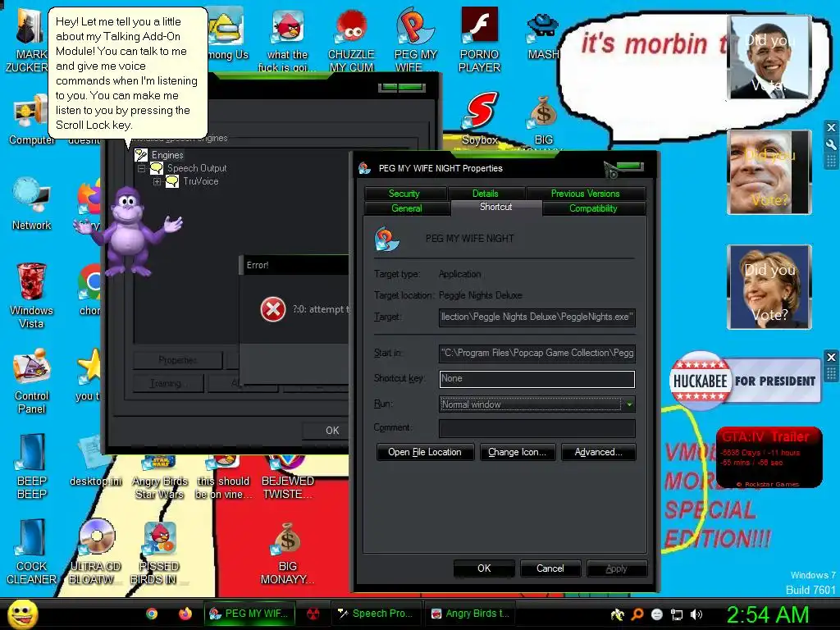
Task: Close the Huckabee gadget with its X
Action: tap(831, 357)
